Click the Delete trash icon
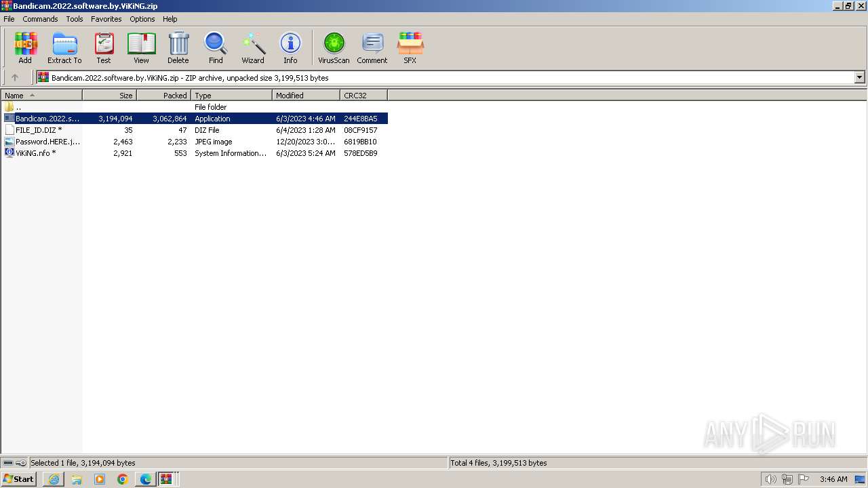 (x=178, y=47)
